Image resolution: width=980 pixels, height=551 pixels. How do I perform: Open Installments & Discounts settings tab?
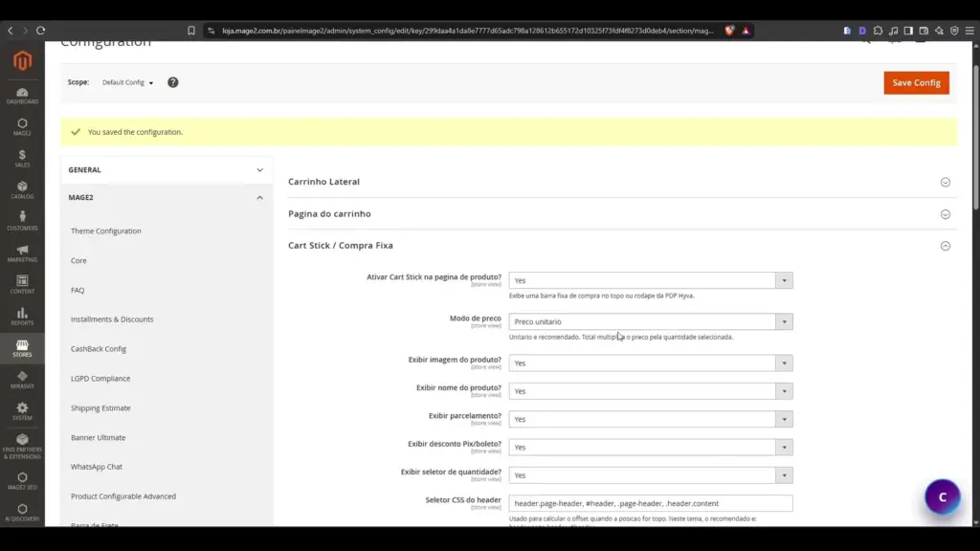pyautogui.click(x=112, y=320)
